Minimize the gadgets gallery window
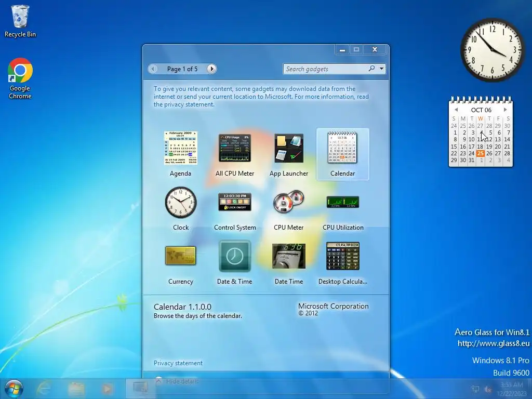 pos(342,49)
